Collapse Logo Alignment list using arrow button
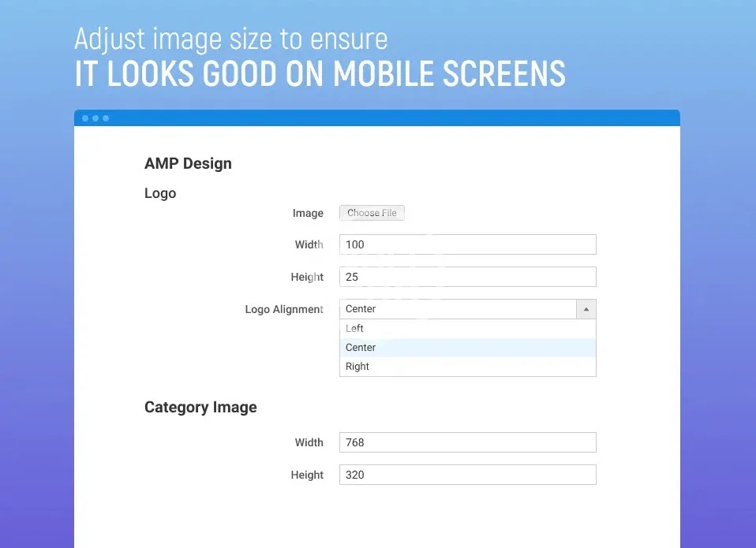 (x=586, y=309)
